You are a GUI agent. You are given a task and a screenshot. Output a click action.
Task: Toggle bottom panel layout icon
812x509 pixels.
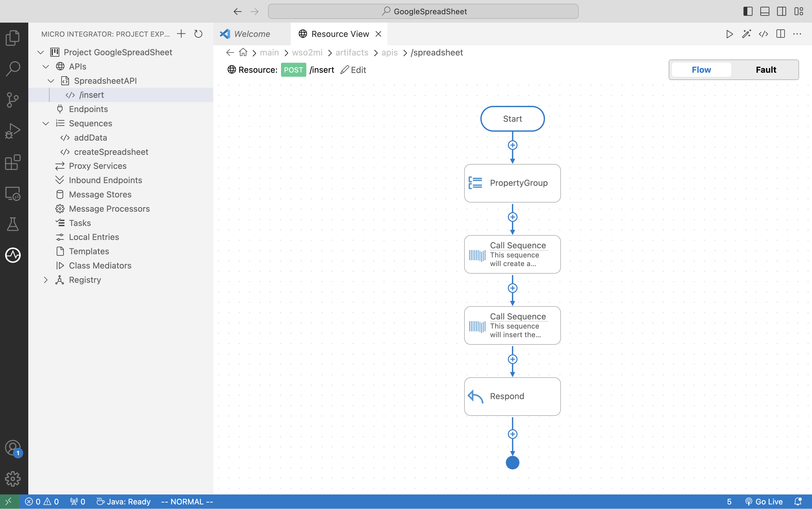[x=765, y=11]
